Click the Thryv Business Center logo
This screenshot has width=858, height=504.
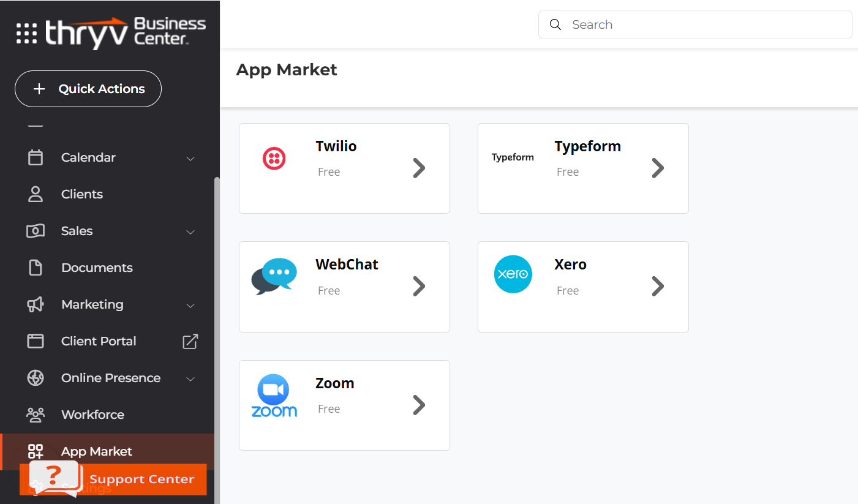coord(126,32)
